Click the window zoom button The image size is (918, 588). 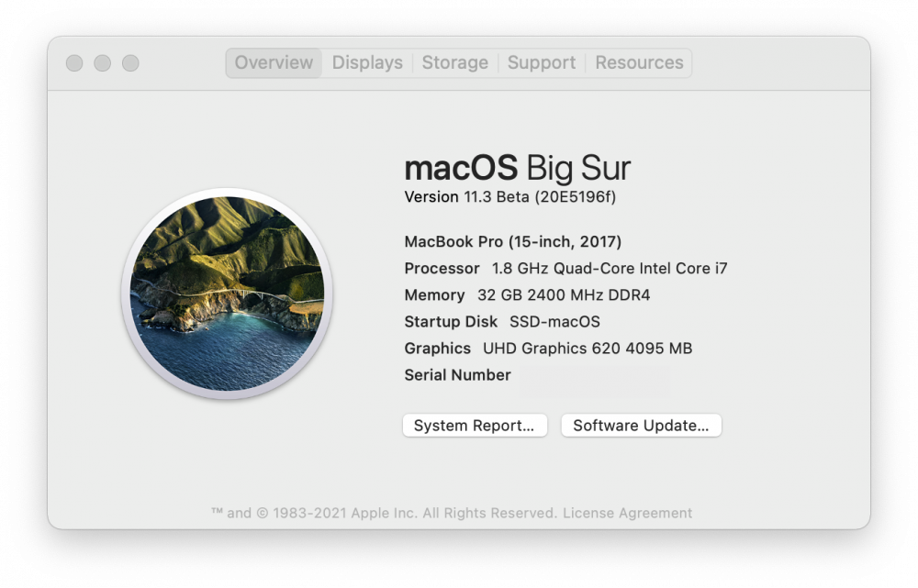pyautogui.click(x=130, y=63)
